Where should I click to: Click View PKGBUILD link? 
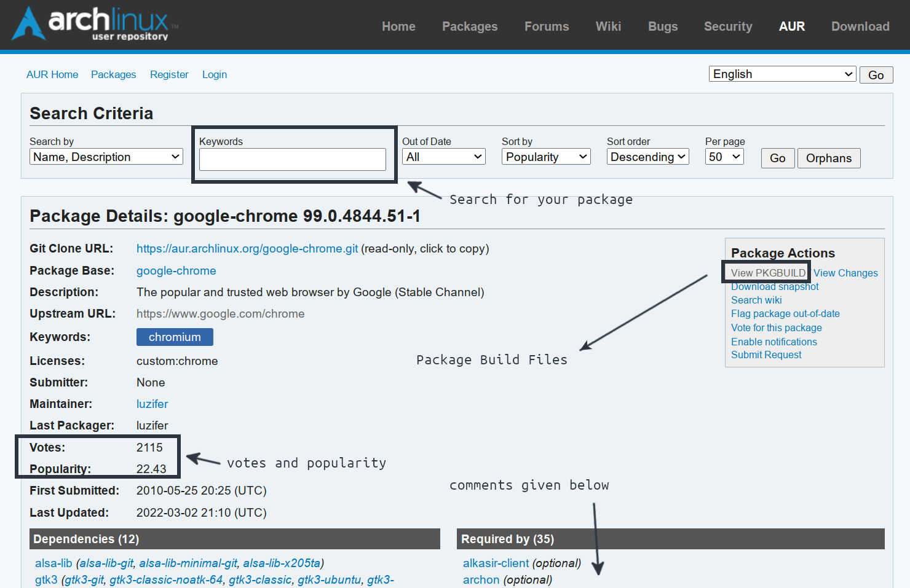(x=768, y=273)
